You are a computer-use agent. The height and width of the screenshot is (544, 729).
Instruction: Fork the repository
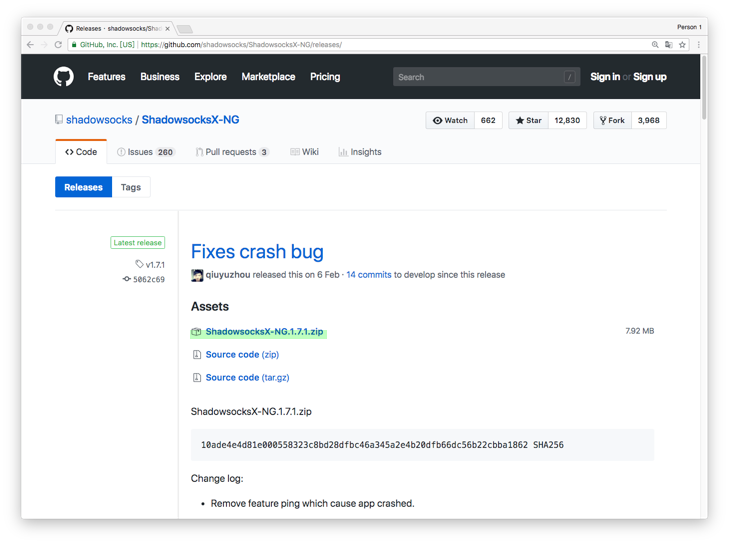[612, 120]
